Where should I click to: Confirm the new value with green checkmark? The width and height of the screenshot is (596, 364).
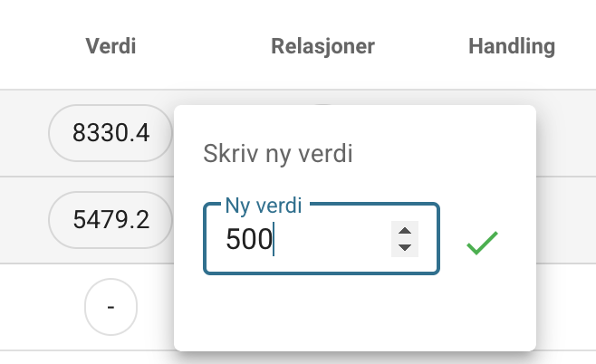[482, 243]
